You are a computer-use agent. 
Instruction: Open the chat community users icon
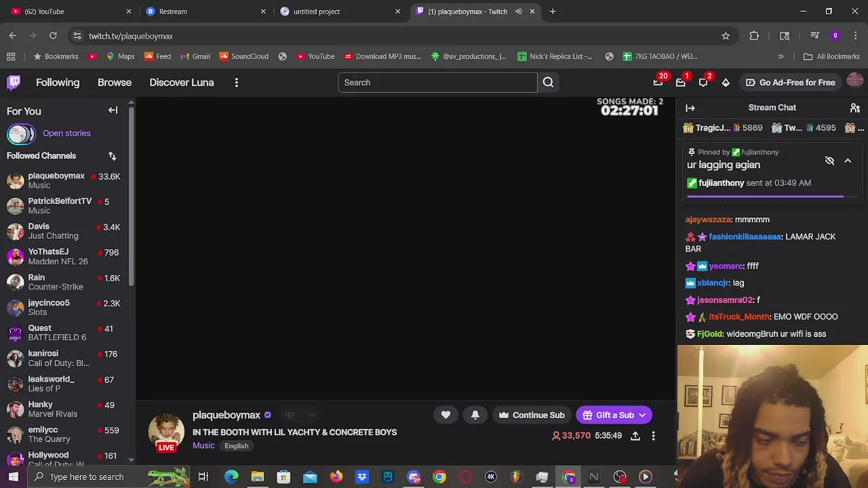(855, 108)
